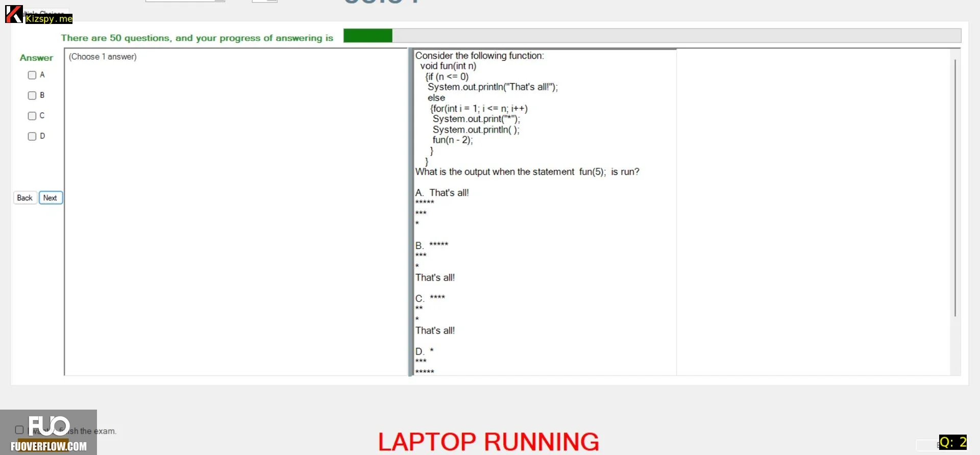The height and width of the screenshot is (455, 980).
Task: Click the Kizspy.me logo icon
Action: 14,14
